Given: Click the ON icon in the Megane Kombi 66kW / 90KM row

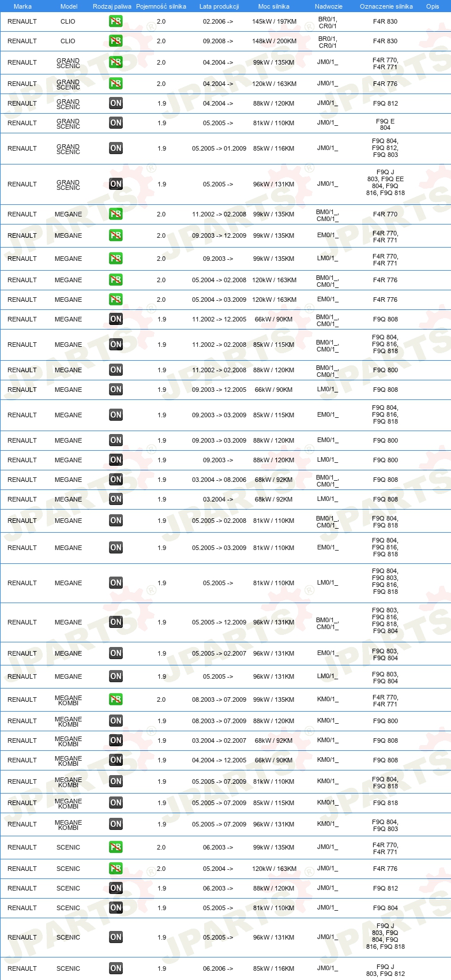Looking at the screenshot, I should pos(116,760).
